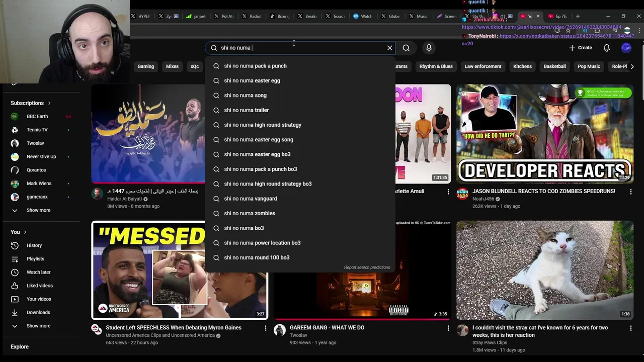Choose suggestion shi no numa round 100 bo3
644x362 pixels.
pyautogui.click(x=300, y=257)
